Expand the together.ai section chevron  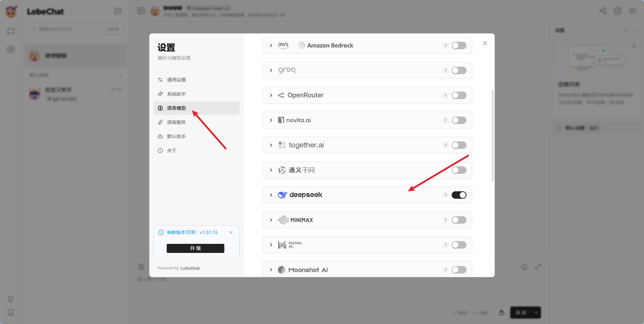click(x=271, y=145)
